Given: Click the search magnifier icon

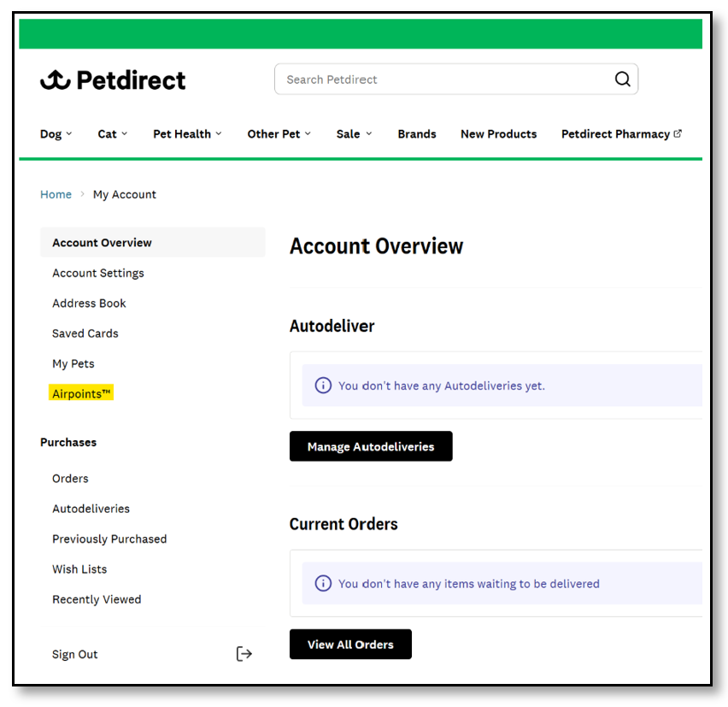Looking at the screenshot, I should 622,79.
